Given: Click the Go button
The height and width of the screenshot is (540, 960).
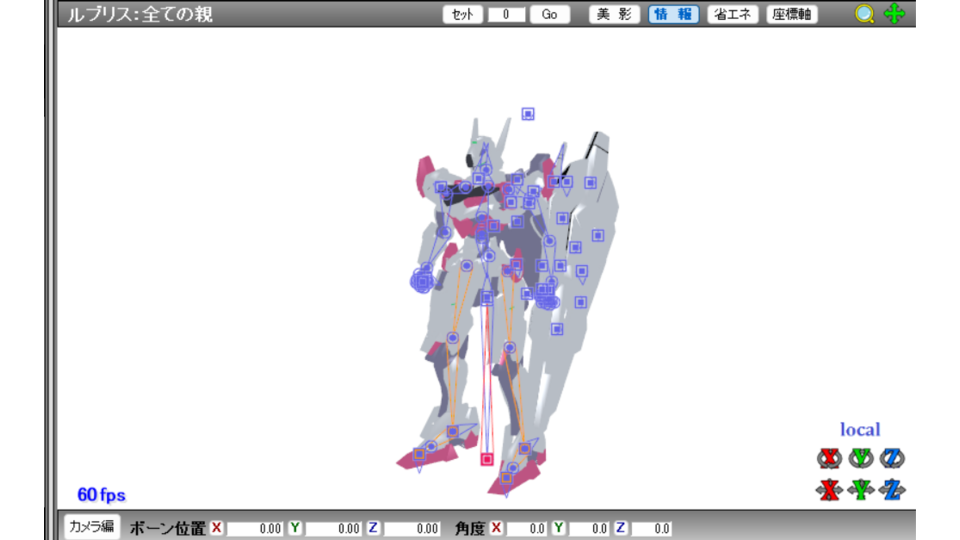Looking at the screenshot, I should pos(549,14).
